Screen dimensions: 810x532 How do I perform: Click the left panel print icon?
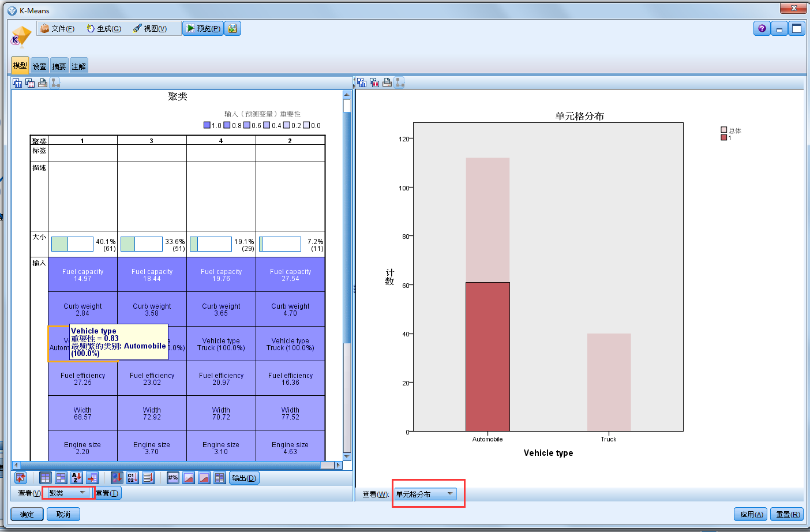[43, 83]
